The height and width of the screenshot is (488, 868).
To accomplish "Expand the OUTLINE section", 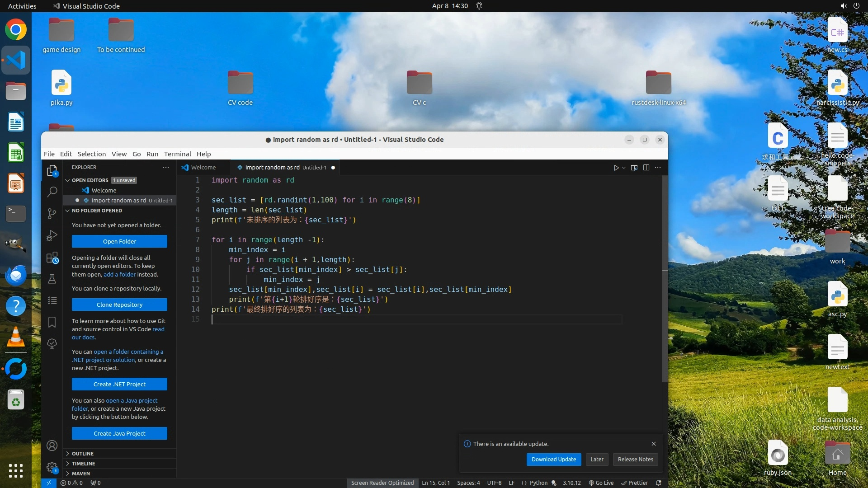I will point(83,453).
